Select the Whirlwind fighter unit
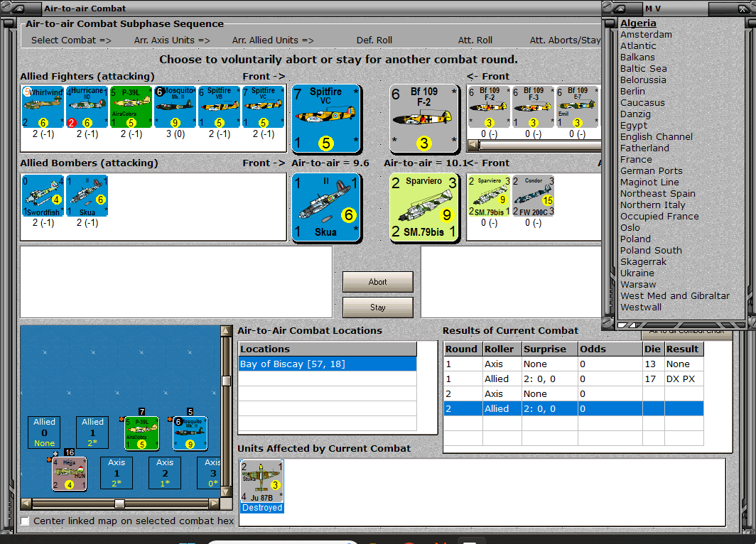756x544 pixels. click(x=43, y=107)
